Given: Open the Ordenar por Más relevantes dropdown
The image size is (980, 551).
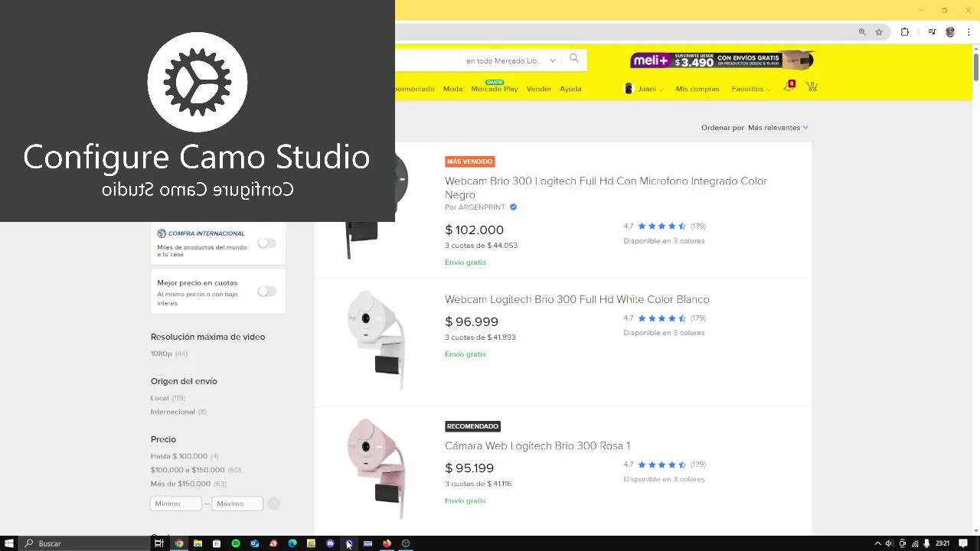Looking at the screenshot, I should pos(778,128).
